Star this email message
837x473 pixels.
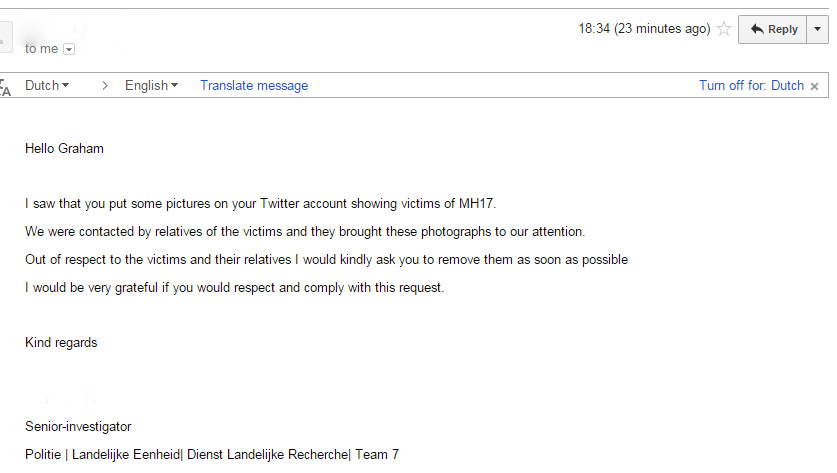pos(724,29)
